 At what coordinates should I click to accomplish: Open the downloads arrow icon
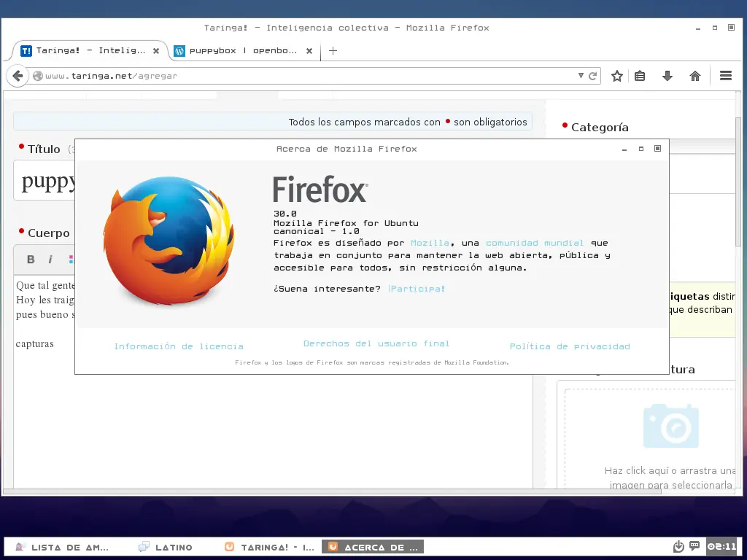(x=667, y=76)
